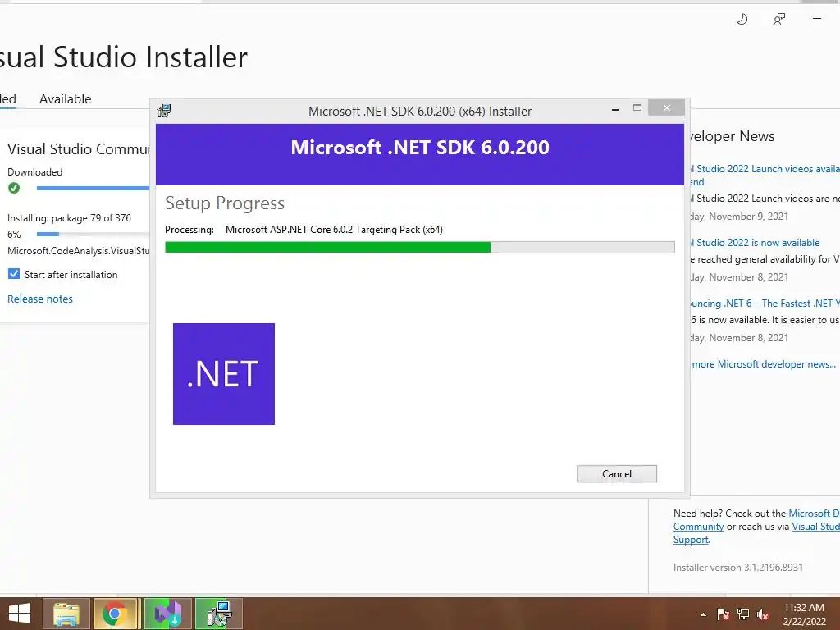
Task: Open .NET SDK setup taskbar icon
Action: [219, 614]
